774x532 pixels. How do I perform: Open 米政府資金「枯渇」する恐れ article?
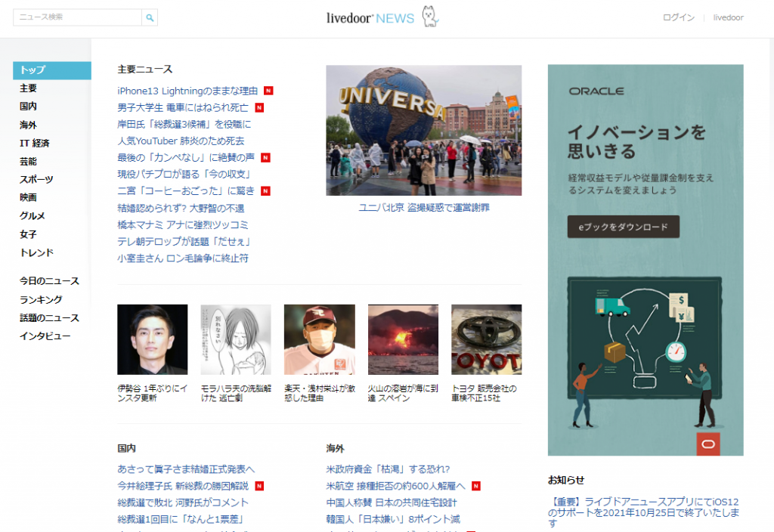(388, 469)
